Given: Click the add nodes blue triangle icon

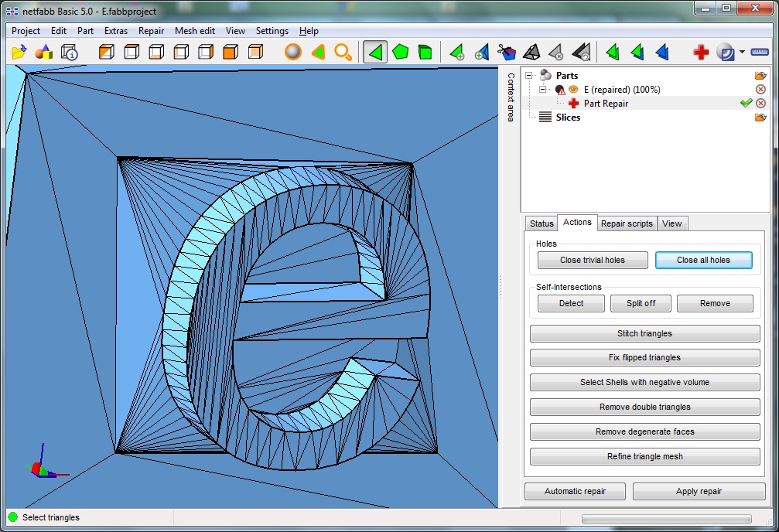Looking at the screenshot, I should pos(481,52).
